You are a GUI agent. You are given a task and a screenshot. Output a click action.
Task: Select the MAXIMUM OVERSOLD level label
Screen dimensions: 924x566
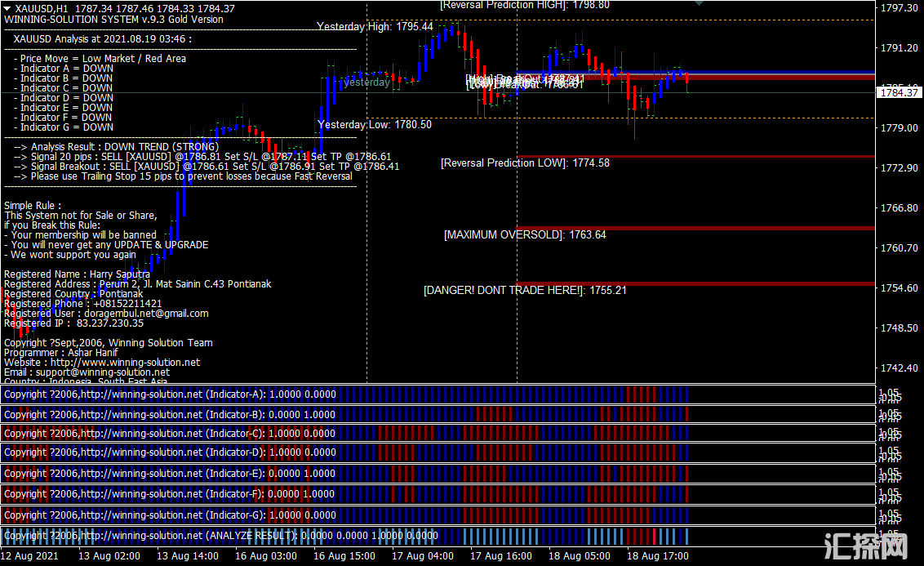[525, 235]
